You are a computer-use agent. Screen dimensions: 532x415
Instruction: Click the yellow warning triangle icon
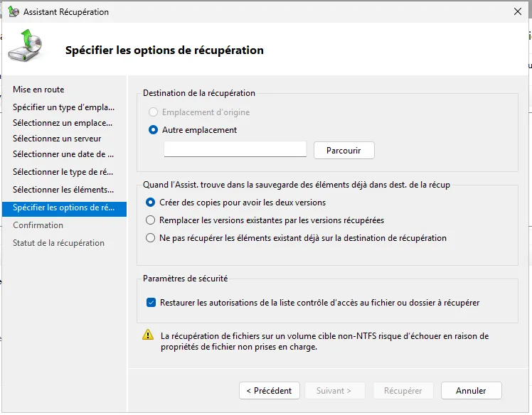tap(148, 335)
